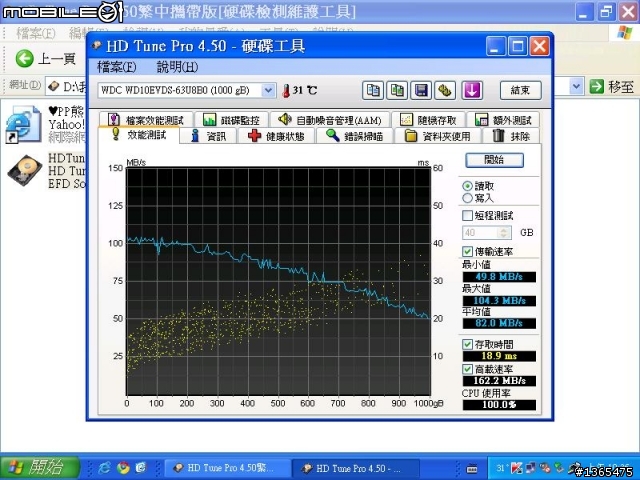Click the 162.2 MB/s burst rate value
The image size is (640, 480).
point(499,381)
